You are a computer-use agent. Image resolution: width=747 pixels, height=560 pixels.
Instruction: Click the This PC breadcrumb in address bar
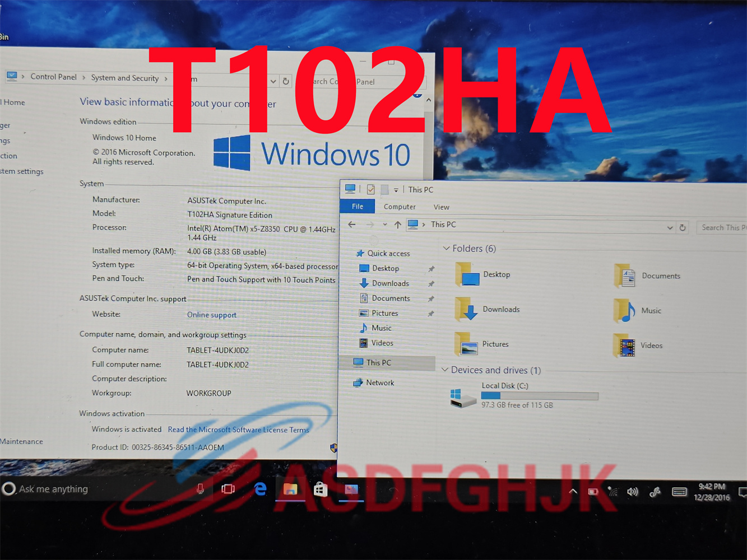click(x=443, y=225)
